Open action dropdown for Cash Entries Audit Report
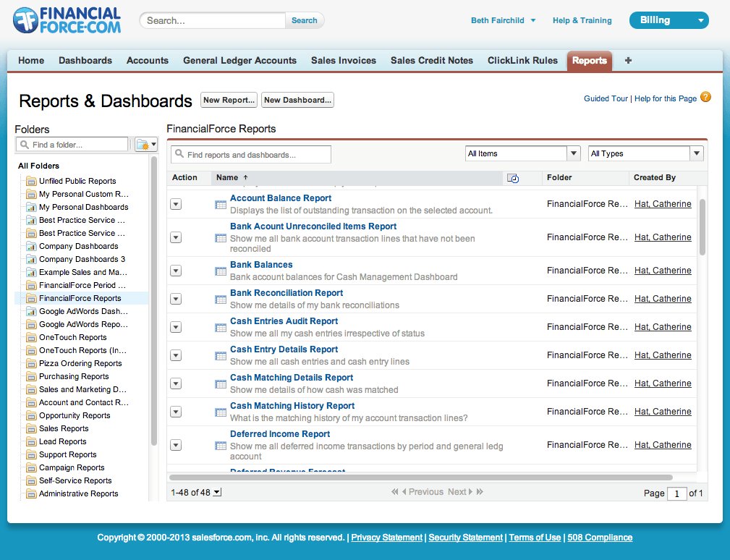This screenshot has height=560, width=730. 176,328
